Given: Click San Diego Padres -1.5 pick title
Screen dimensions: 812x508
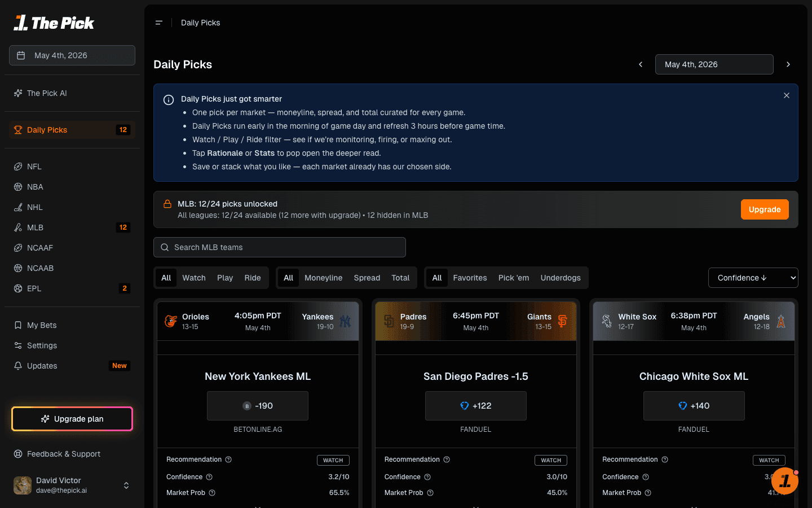Looking at the screenshot, I should (476, 376).
